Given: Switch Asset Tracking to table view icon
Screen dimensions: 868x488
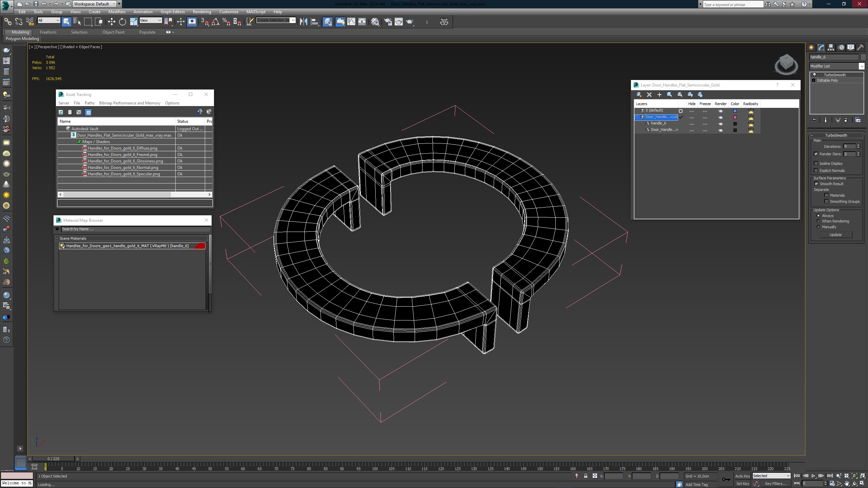Looking at the screenshot, I should [x=88, y=112].
